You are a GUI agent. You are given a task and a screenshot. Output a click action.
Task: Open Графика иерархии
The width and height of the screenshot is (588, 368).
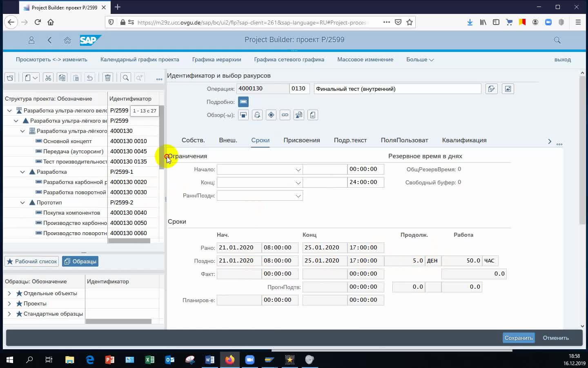[x=216, y=59]
